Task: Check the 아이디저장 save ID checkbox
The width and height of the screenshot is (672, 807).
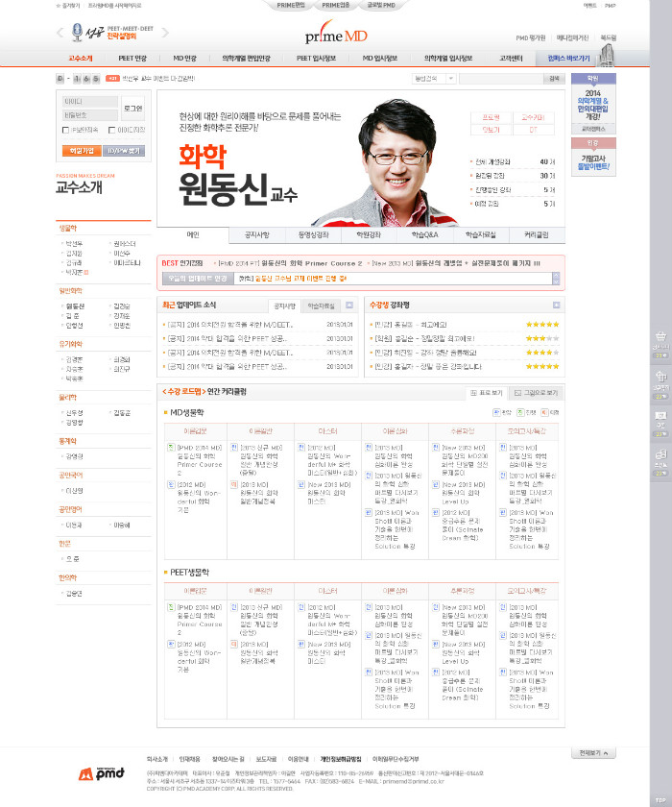Action: [111, 131]
